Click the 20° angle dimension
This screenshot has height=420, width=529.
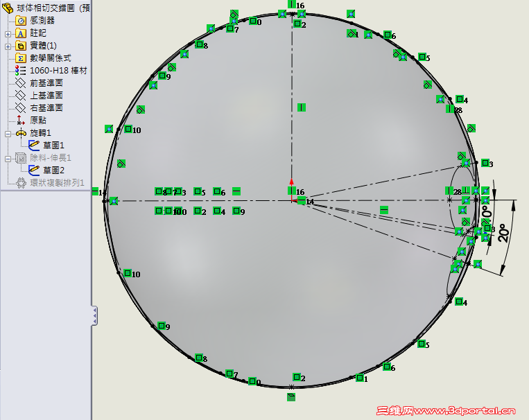click(x=503, y=233)
